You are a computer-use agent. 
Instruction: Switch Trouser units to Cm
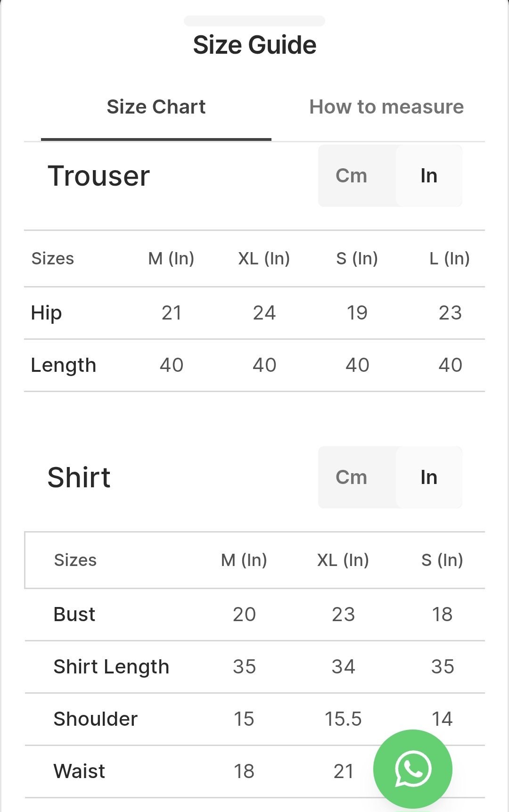coord(351,176)
